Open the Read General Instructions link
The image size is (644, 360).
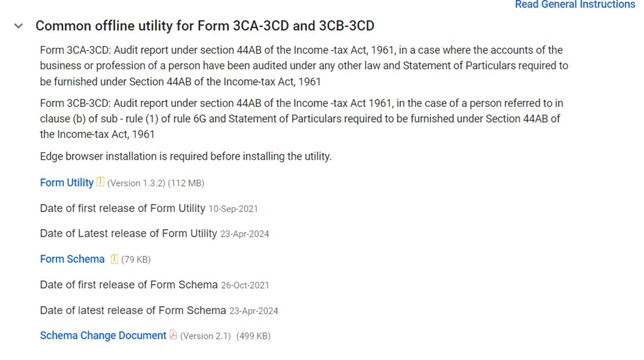[x=575, y=5]
